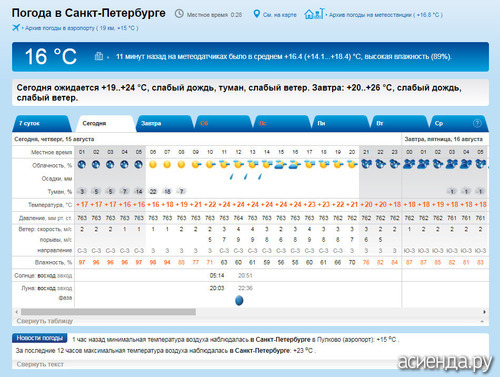Select the 'Сегодня' tab
This screenshot has height=377, width=500.
click(x=105, y=123)
